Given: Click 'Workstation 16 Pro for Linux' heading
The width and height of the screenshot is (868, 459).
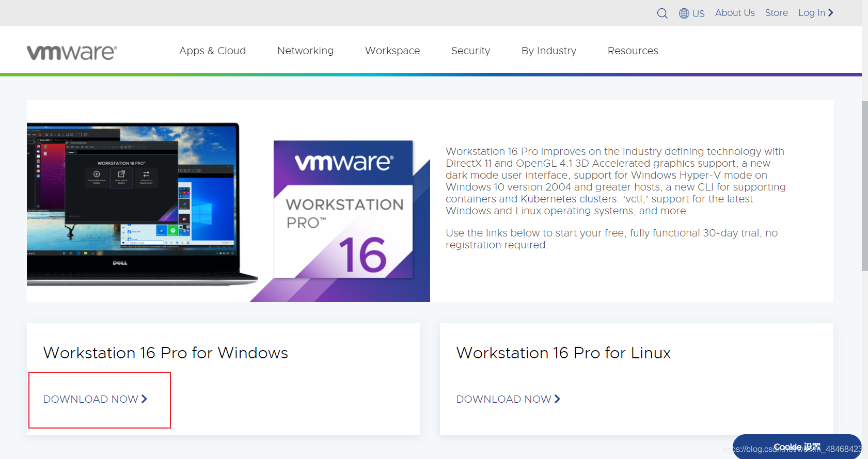Looking at the screenshot, I should coord(563,353).
